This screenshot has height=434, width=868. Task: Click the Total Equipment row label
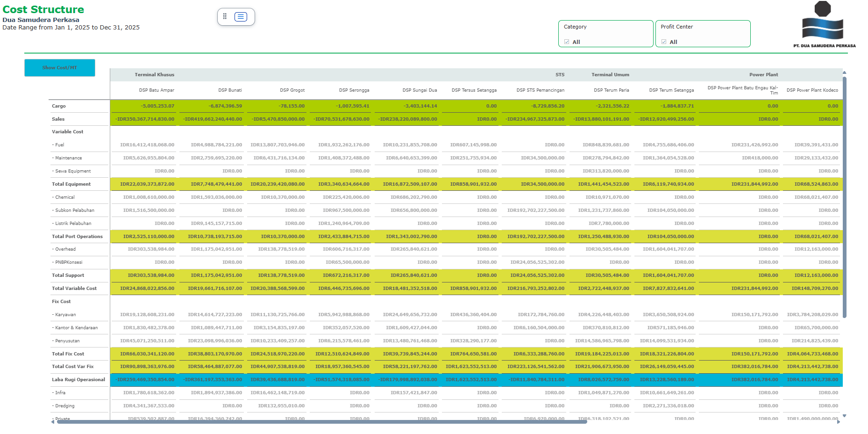tap(71, 184)
